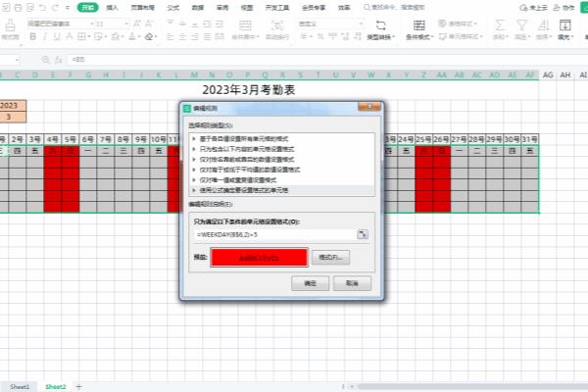The image size is (588, 392).
Task: Toggle underline formatting
Action: coord(57,37)
